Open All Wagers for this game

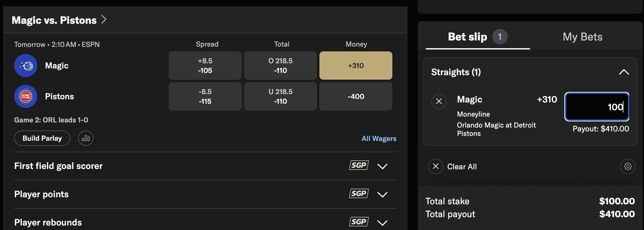[x=379, y=138]
